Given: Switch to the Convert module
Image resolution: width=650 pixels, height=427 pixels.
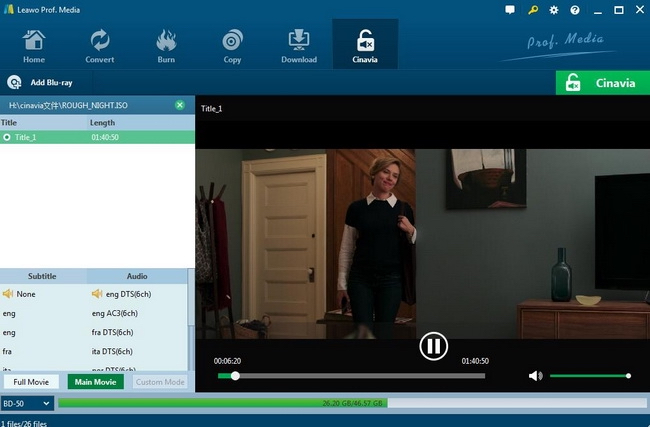Looking at the screenshot, I should [99, 46].
